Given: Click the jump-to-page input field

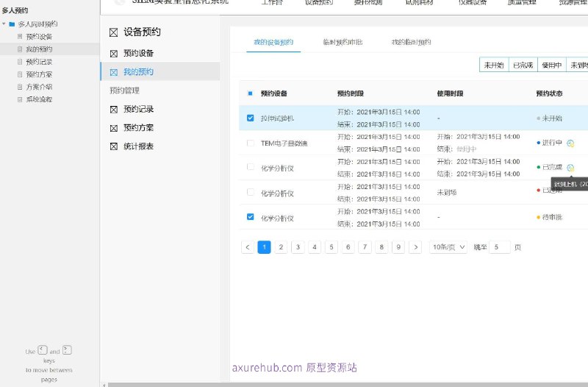Looking at the screenshot, I should tap(500, 247).
